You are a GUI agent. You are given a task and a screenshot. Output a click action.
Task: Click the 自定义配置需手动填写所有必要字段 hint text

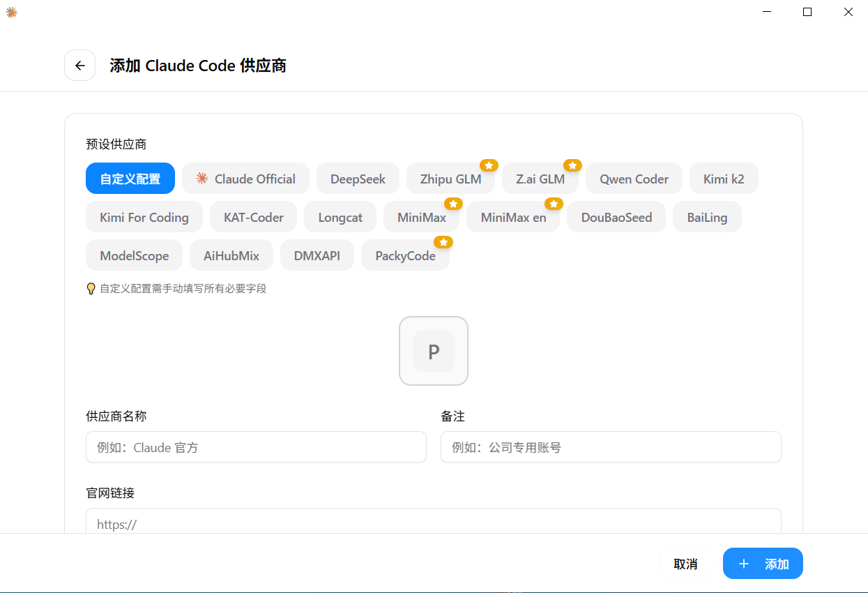tap(183, 288)
